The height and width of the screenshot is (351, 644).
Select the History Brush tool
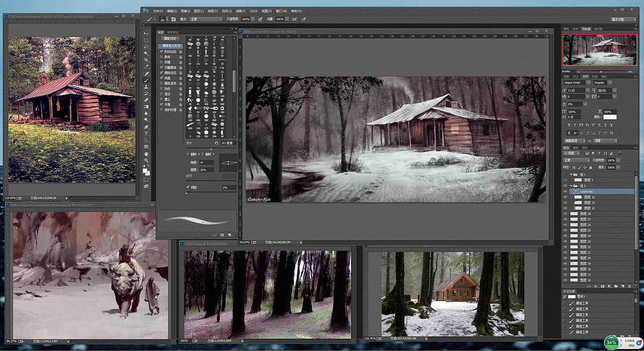tap(146, 94)
